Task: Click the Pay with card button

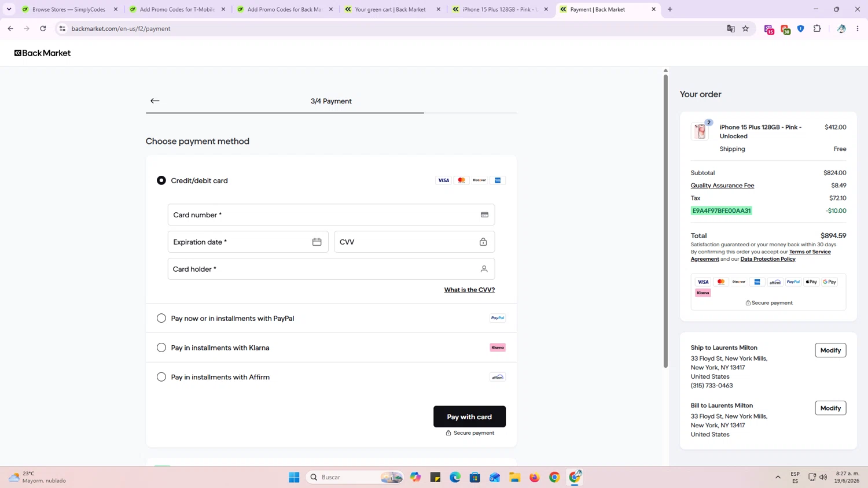Action: [469, 417]
